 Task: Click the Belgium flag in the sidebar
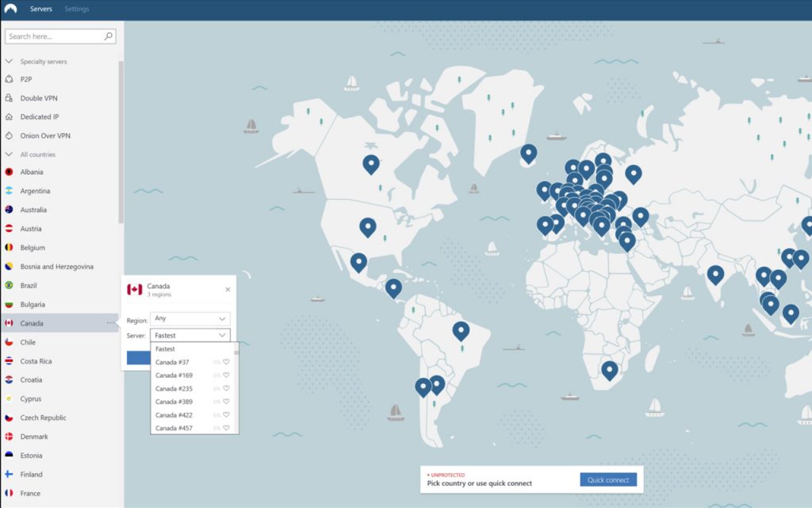9,248
